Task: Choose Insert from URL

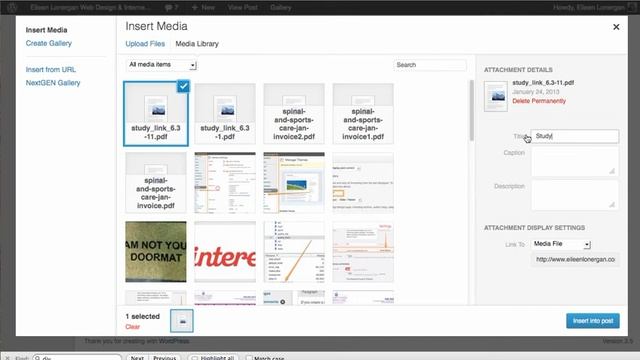Action: click(51, 69)
